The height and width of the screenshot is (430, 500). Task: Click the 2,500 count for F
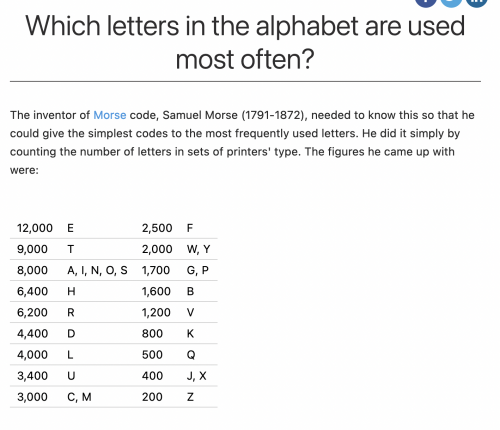157,228
